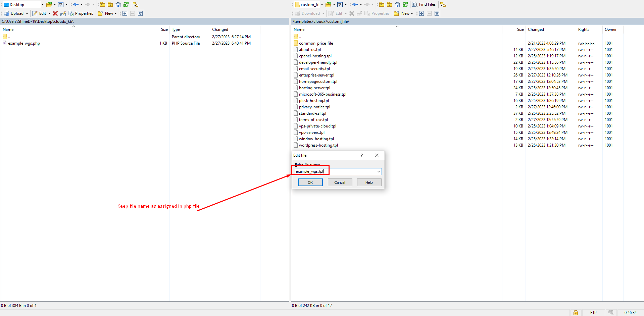Go to local parent directory using toolbar icon
Screen dimensions: 644x316
click(x=102, y=4)
